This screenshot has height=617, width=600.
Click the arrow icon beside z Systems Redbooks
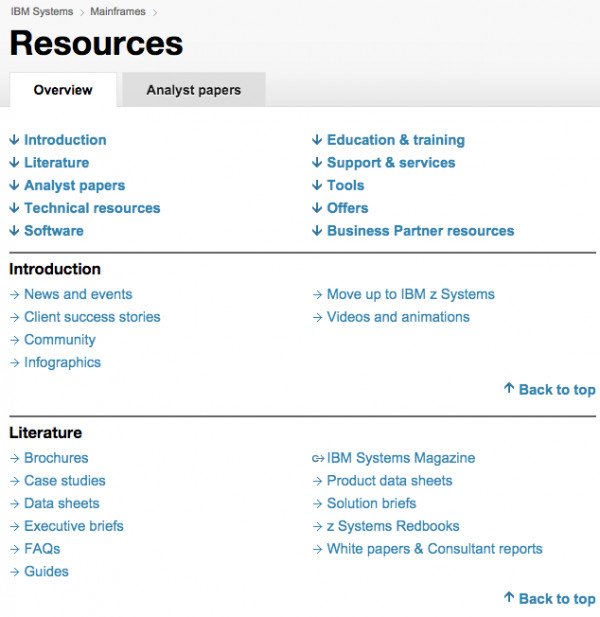tap(317, 527)
